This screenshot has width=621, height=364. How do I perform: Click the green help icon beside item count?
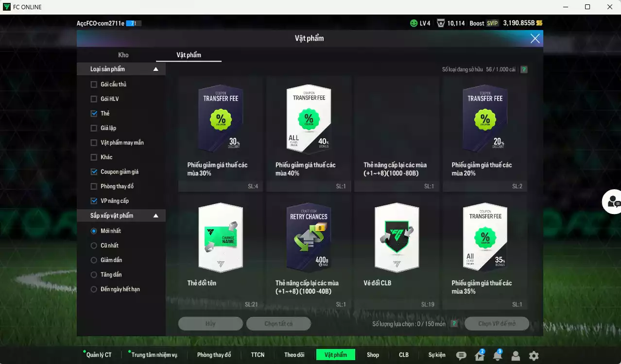pyautogui.click(x=524, y=69)
